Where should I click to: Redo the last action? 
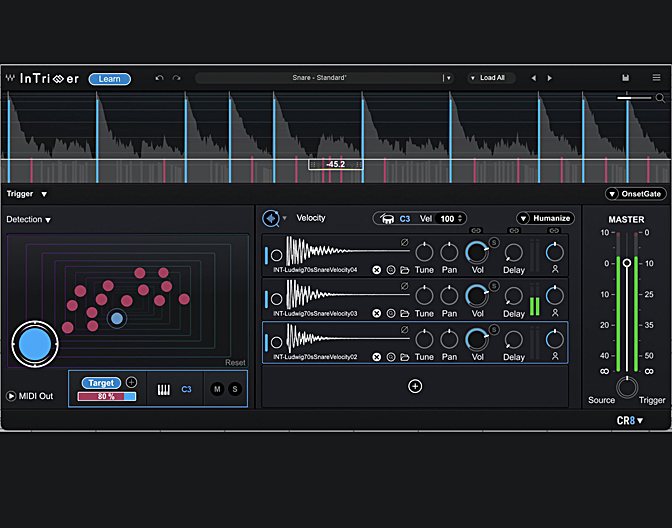coord(176,78)
